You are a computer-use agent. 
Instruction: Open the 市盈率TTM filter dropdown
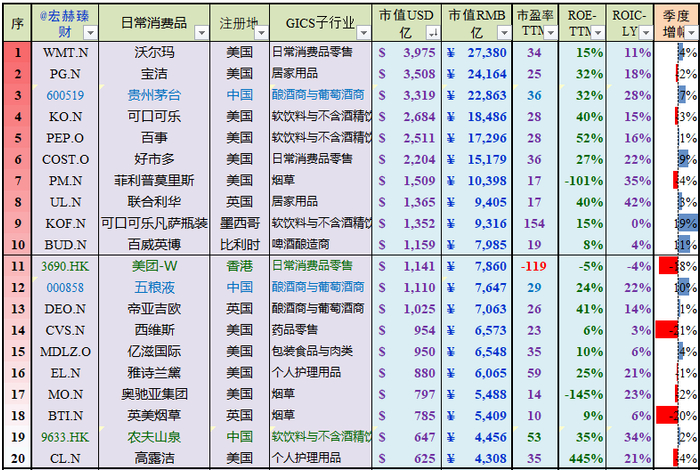(x=551, y=33)
